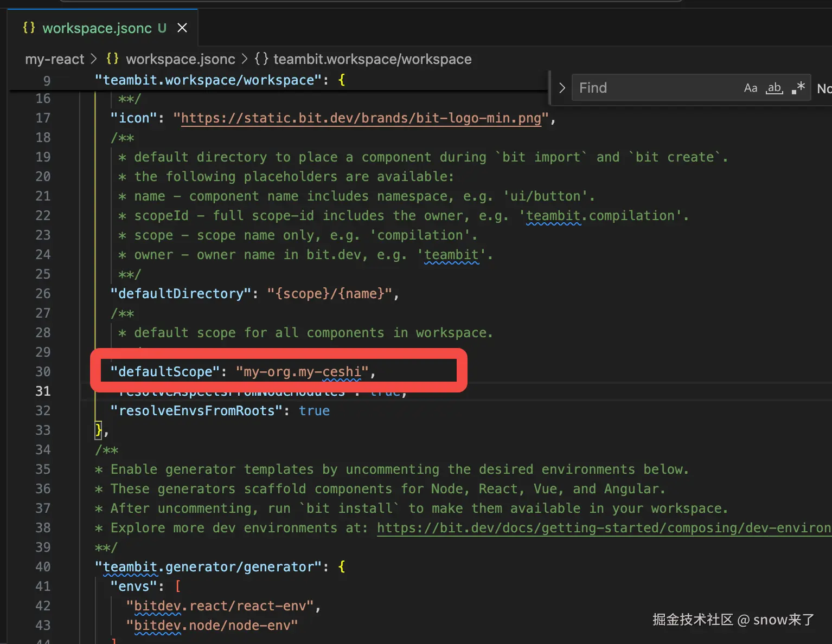The width and height of the screenshot is (832, 644).
Task: Click the JSON file icon on the tab
Action: 29,28
